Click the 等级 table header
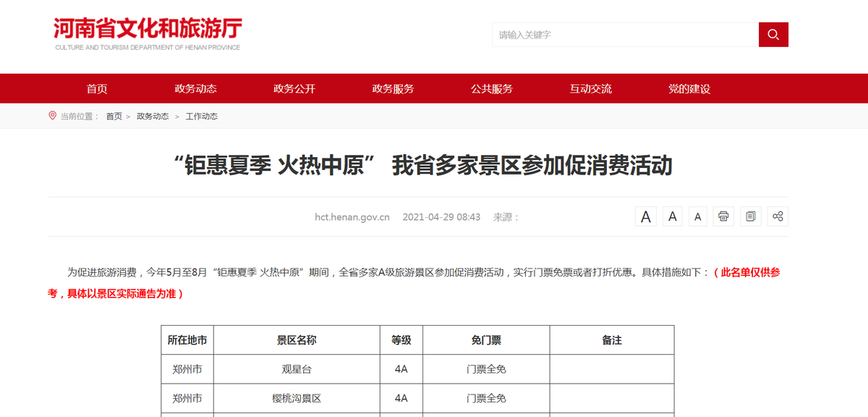Image resolution: width=868 pixels, height=417 pixels. (401, 340)
